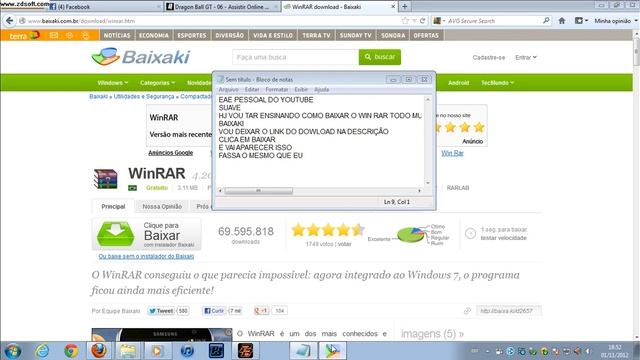
Task: Expand the Entrar dropdown
Action: tap(526, 58)
